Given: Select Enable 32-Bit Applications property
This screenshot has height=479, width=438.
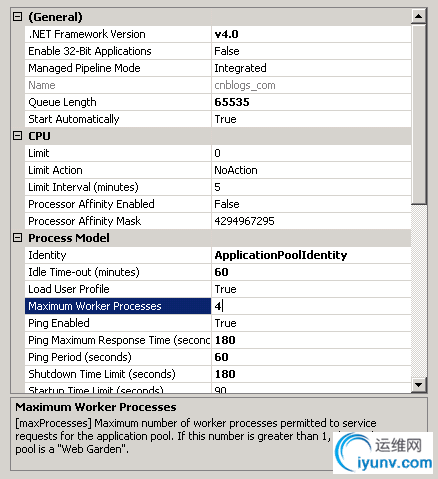Looking at the screenshot, I should (x=118, y=51).
